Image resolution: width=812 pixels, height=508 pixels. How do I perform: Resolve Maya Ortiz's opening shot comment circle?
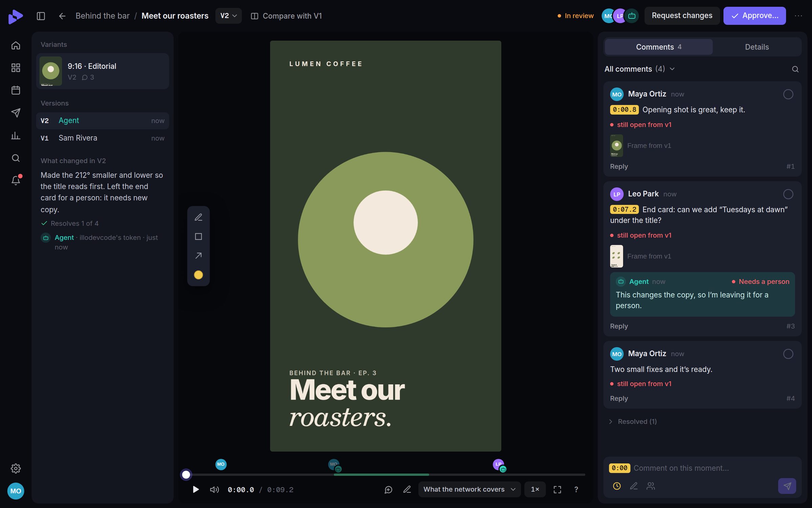point(788,94)
